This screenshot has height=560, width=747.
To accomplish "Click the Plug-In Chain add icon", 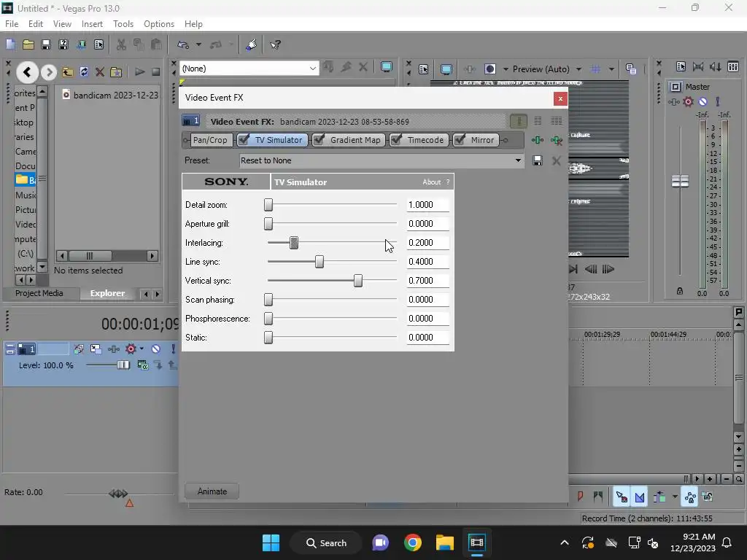I will [538, 140].
